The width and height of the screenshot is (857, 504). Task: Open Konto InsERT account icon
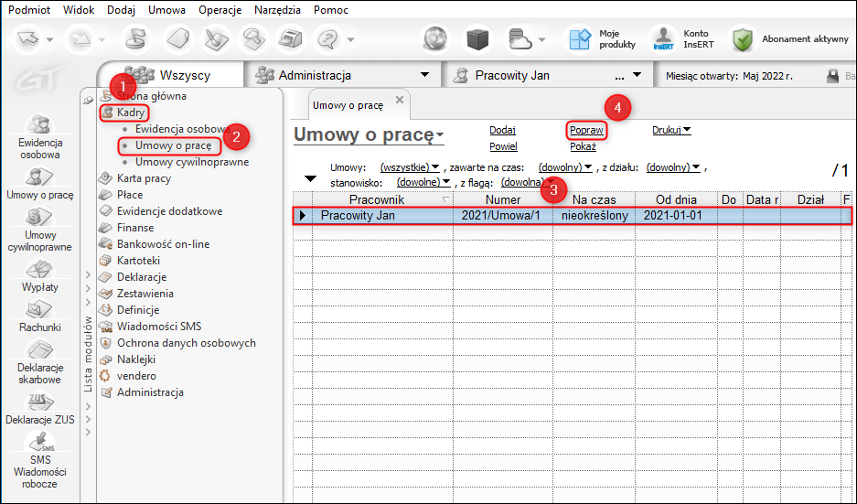pyautogui.click(x=663, y=39)
